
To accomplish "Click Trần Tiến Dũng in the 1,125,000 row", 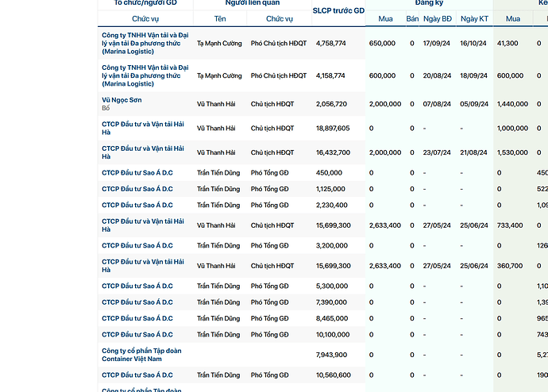I will coord(218,189).
